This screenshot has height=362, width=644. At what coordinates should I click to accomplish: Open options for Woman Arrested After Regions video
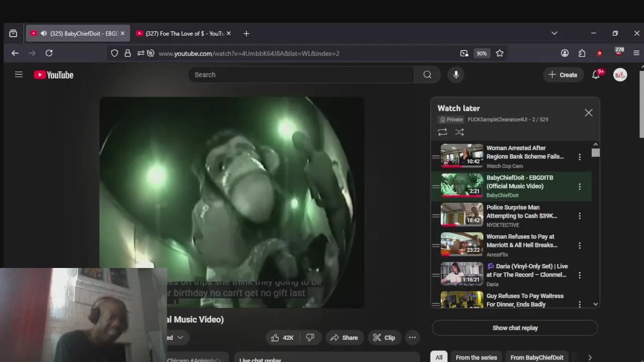(x=580, y=157)
